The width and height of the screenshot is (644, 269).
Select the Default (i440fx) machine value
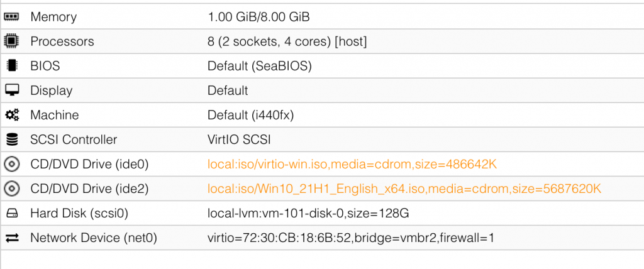250,115
